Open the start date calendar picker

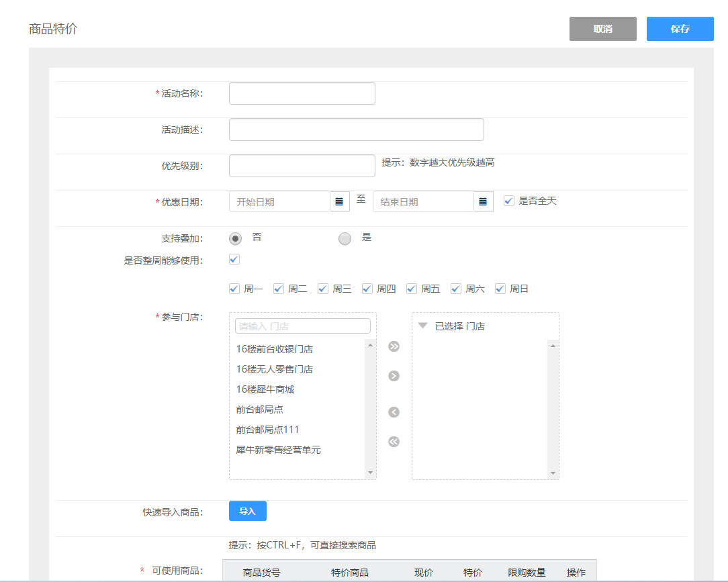339,201
